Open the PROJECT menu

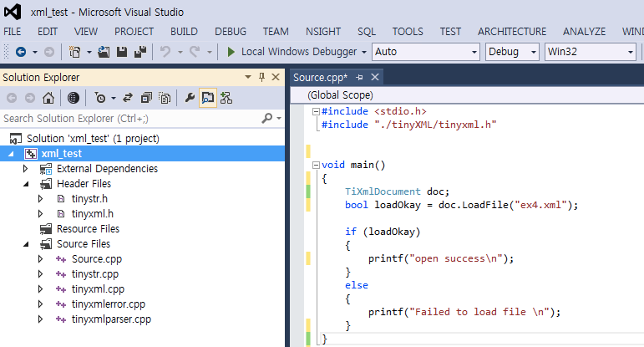134,32
